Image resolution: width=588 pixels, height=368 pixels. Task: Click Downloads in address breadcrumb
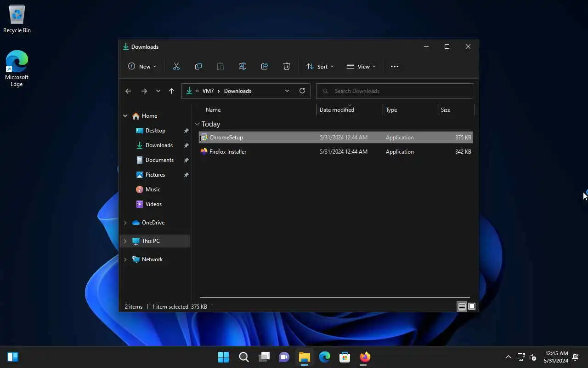point(237,91)
